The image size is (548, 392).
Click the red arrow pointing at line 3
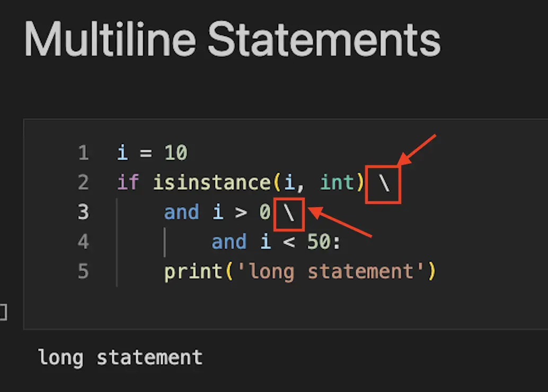pyautogui.click(x=340, y=222)
